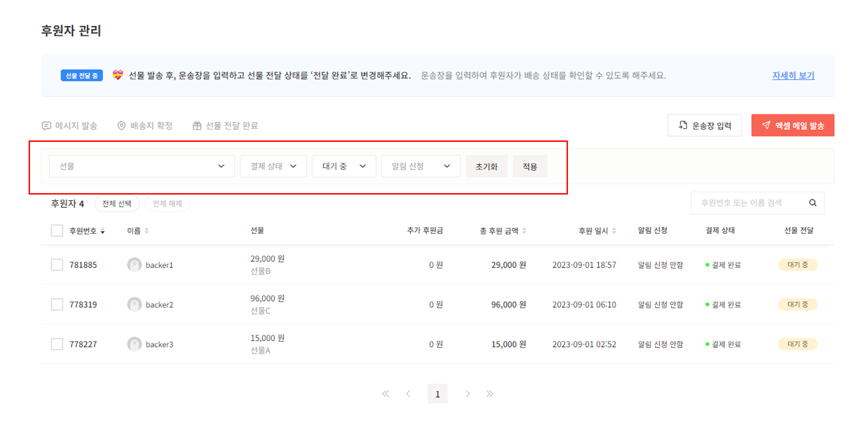Viewport: 868px width, 434px height.
Task: Open the 선물 filter dropdown
Action: 141,166
